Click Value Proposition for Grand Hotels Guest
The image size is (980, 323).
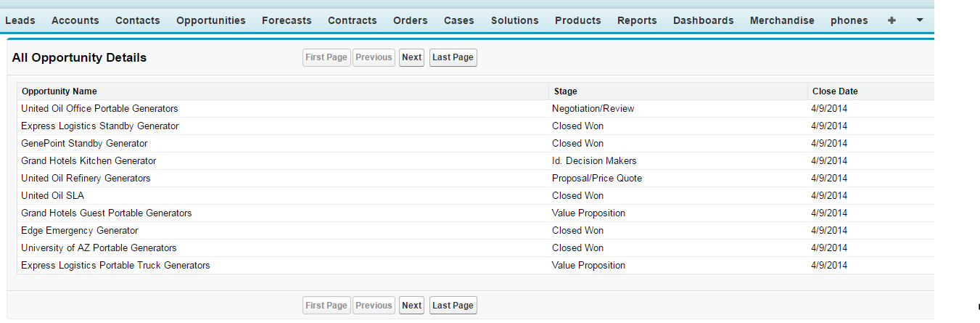click(x=588, y=213)
